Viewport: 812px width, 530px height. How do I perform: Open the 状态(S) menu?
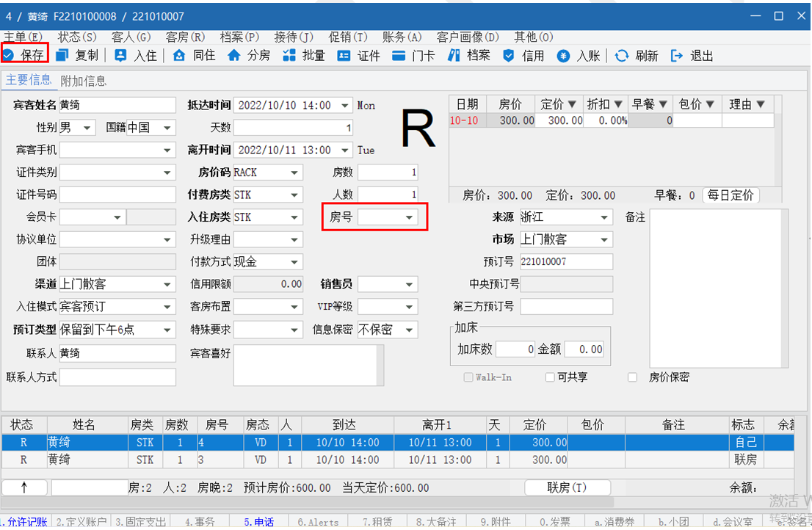tap(77, 37)
